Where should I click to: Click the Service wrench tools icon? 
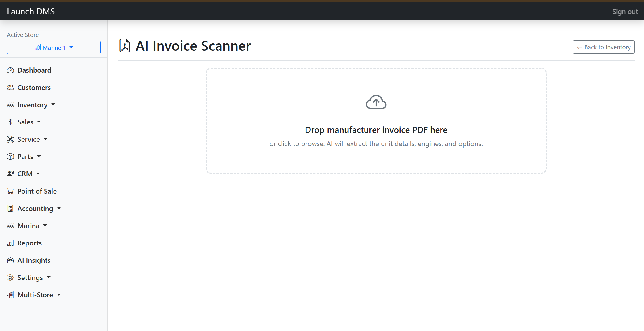[10, 139]
